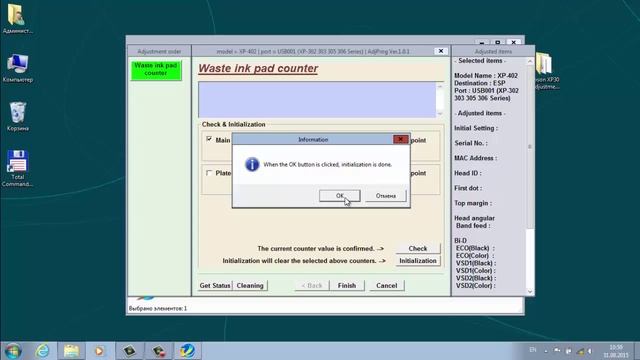Click the blue swirl app taskbar icon
Screen dimensions: 640x360
[x=187, y=351]
